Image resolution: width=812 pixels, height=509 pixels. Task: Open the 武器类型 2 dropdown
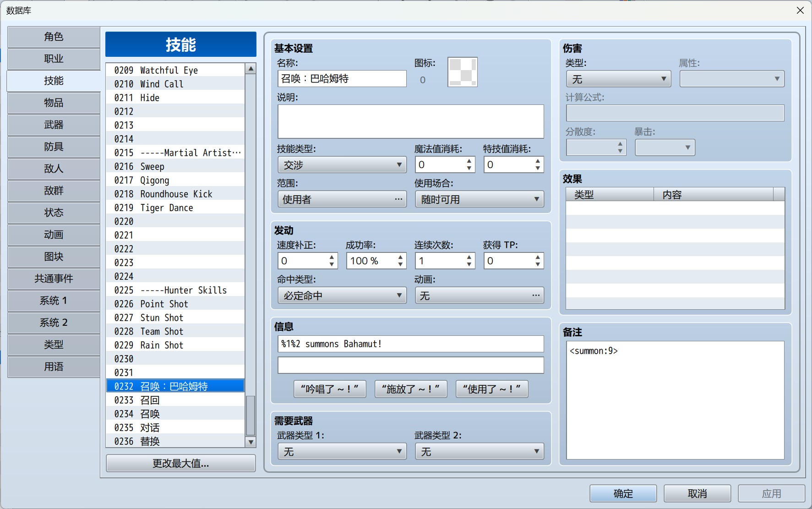[479, 451]
